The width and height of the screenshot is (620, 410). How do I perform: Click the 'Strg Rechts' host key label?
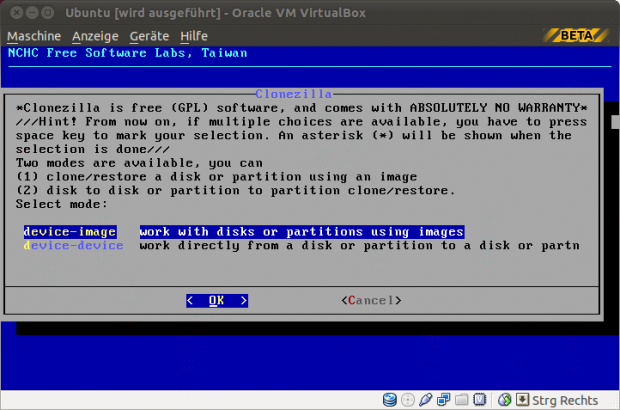coord(565,400)
